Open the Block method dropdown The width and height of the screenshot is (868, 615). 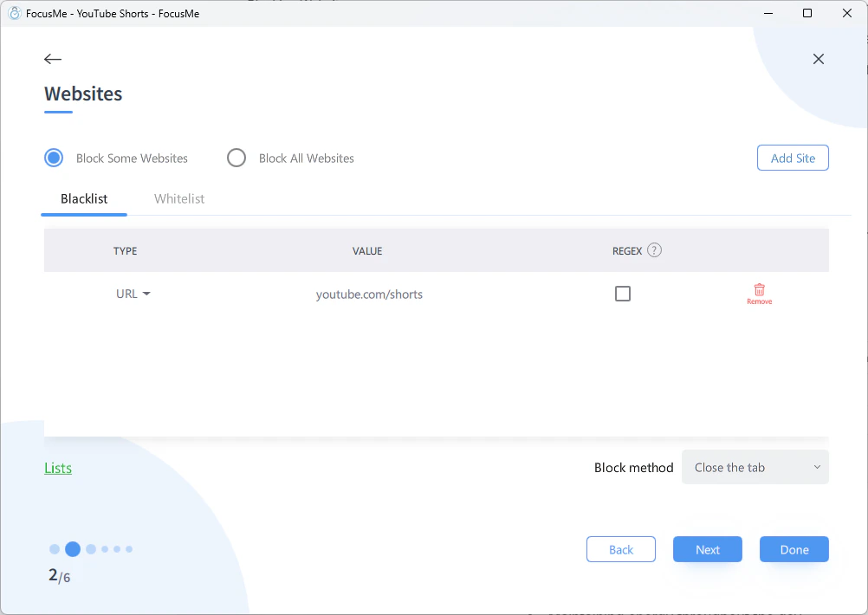coord(755,467)
